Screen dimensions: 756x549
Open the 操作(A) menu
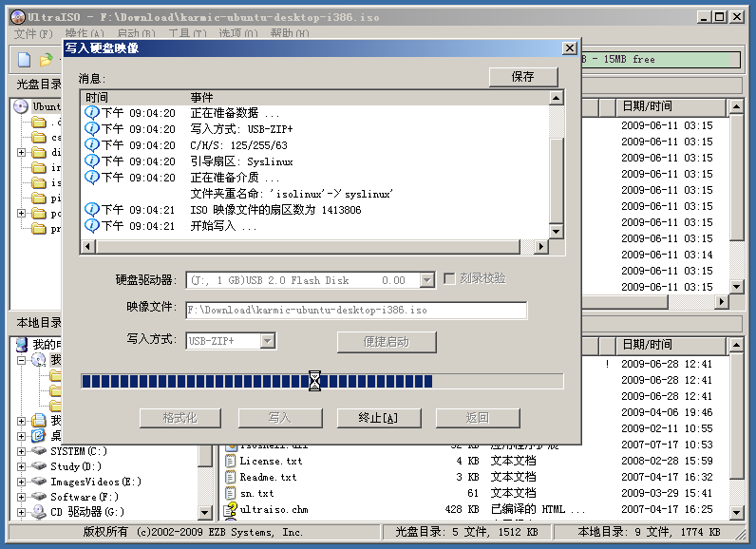click(85, 34)
